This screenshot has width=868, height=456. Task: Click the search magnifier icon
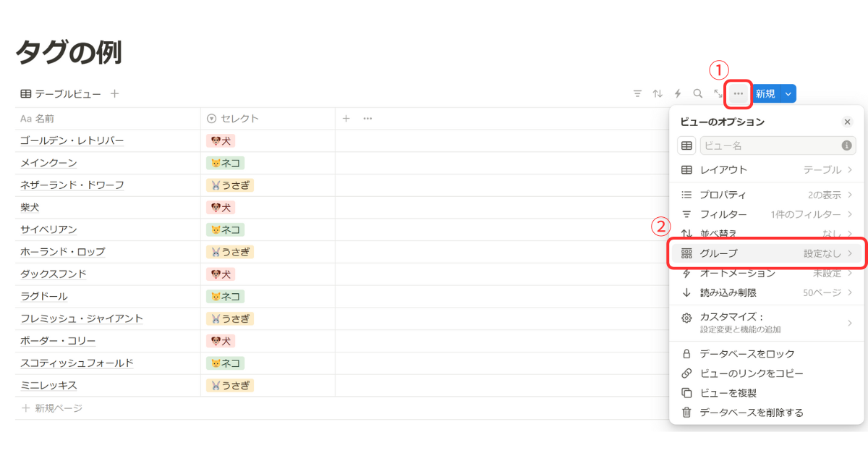pyautogui.click(x=698, y=93)
